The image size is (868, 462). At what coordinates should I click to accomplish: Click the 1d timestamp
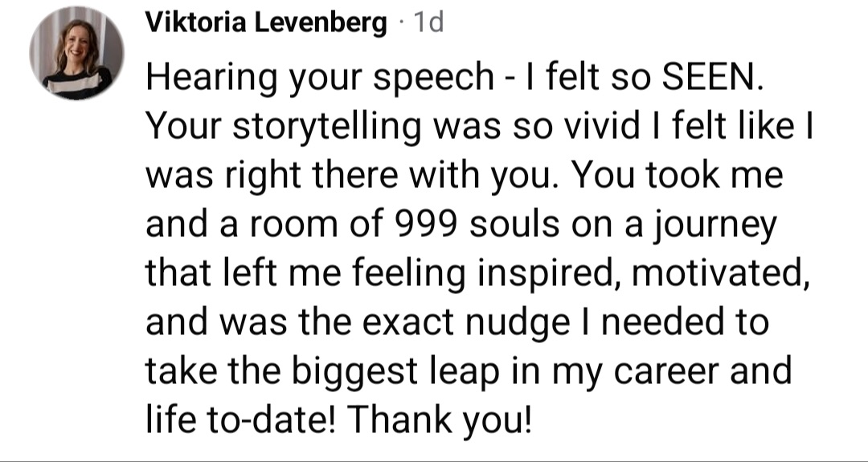pyautogui.click(x=426, y=24)
